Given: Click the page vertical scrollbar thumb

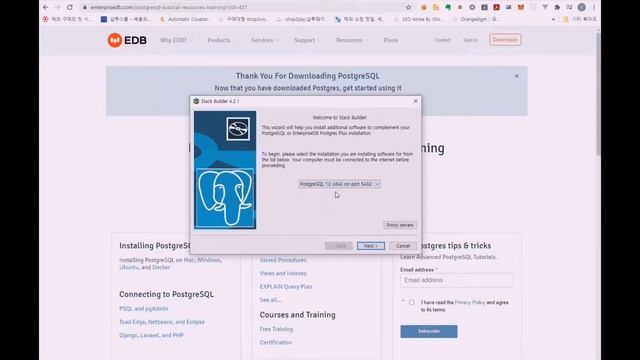Looking at the screenshot, I should 598,94.
